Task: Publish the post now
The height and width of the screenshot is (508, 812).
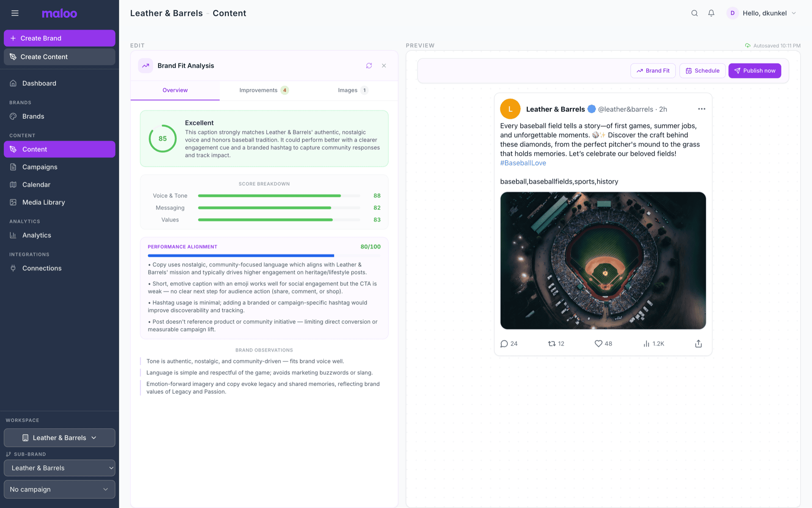Action: [x=754, y=71]
